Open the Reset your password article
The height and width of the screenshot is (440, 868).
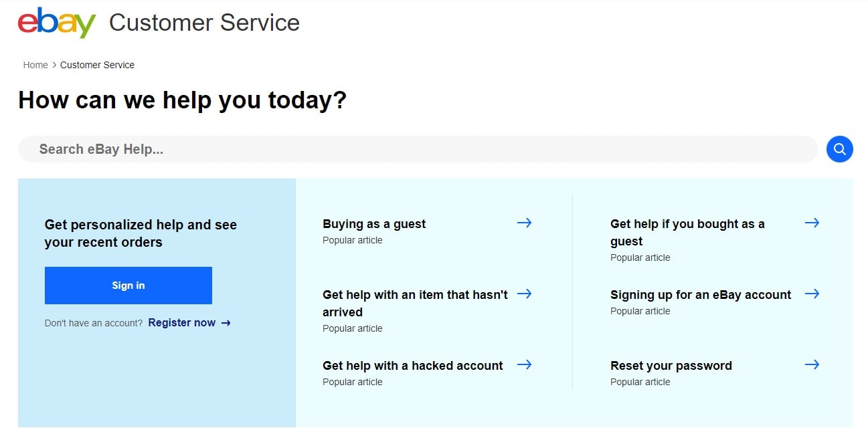[x=671, y=366]
